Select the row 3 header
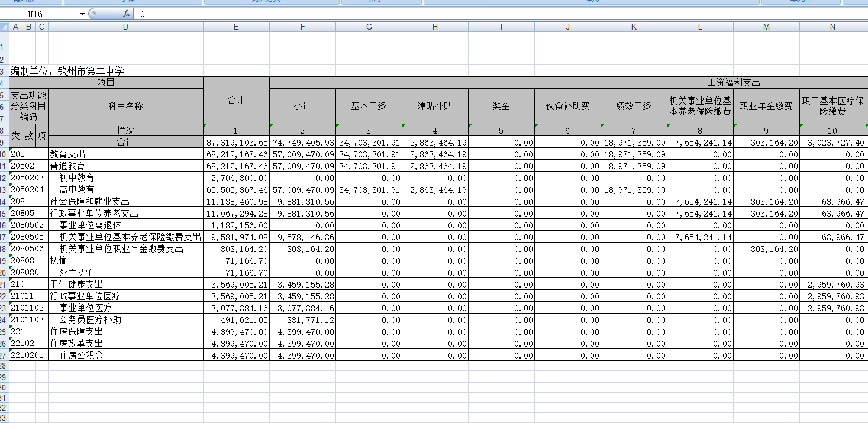 tap(4, 71)
